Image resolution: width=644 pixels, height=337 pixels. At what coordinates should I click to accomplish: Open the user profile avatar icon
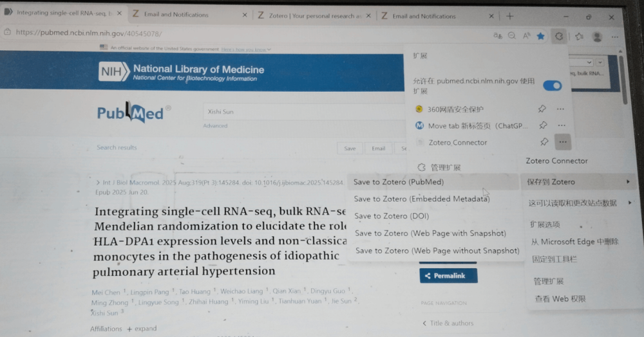click(597, 37)
